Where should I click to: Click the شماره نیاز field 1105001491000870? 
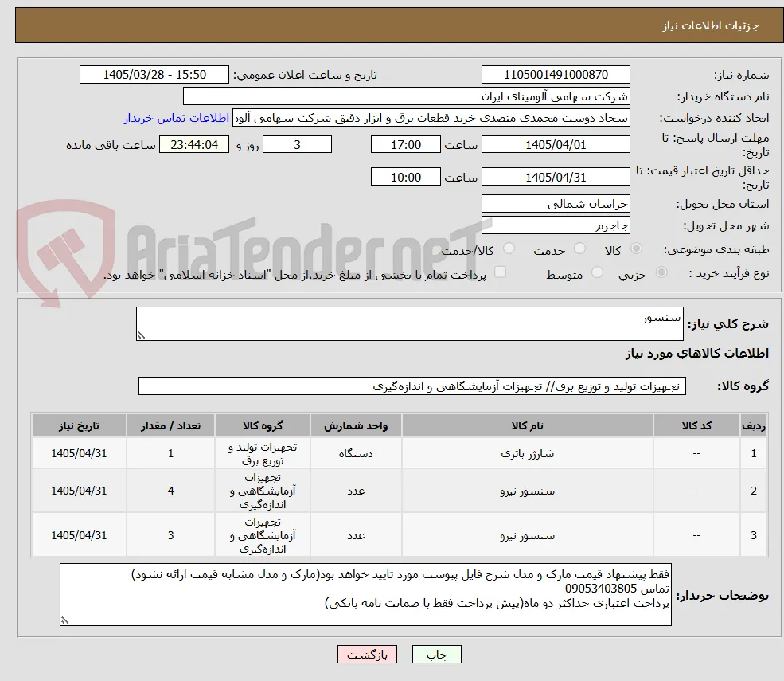tap(556, 75)
